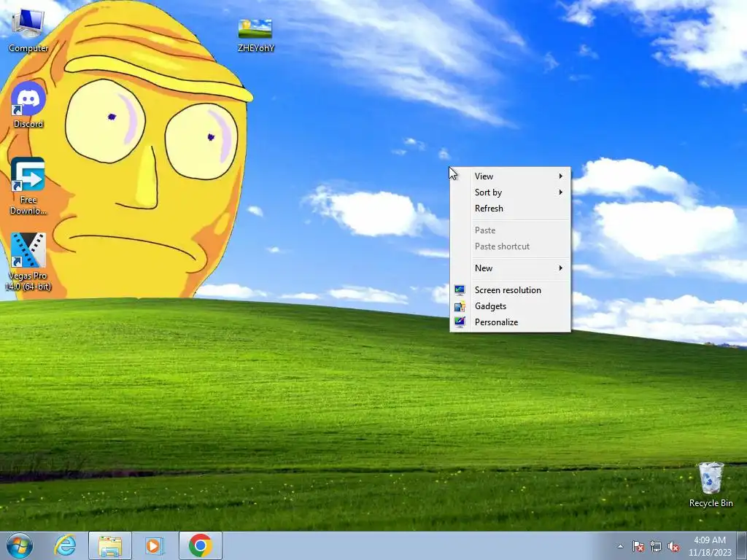Choose Gadgets in context menu
The height and width of the screenshot is (560, 747).
click(x=510, y=306)
